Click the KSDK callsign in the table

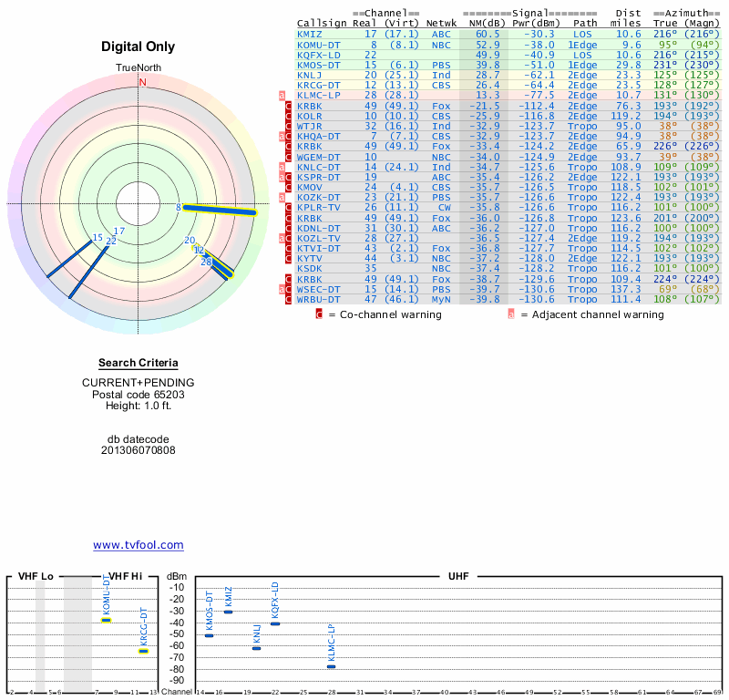click(310, 268)
